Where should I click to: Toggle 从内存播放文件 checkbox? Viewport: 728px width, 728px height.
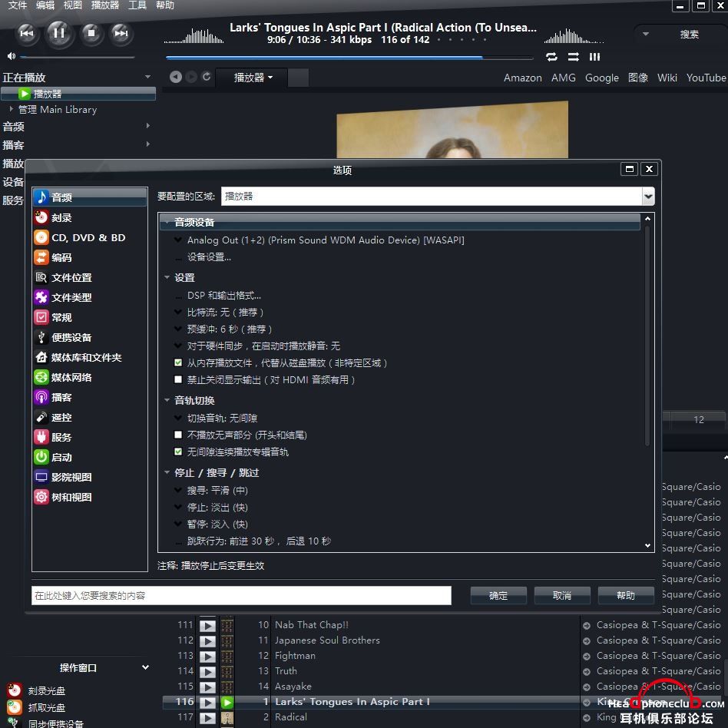tap(178, 362)
